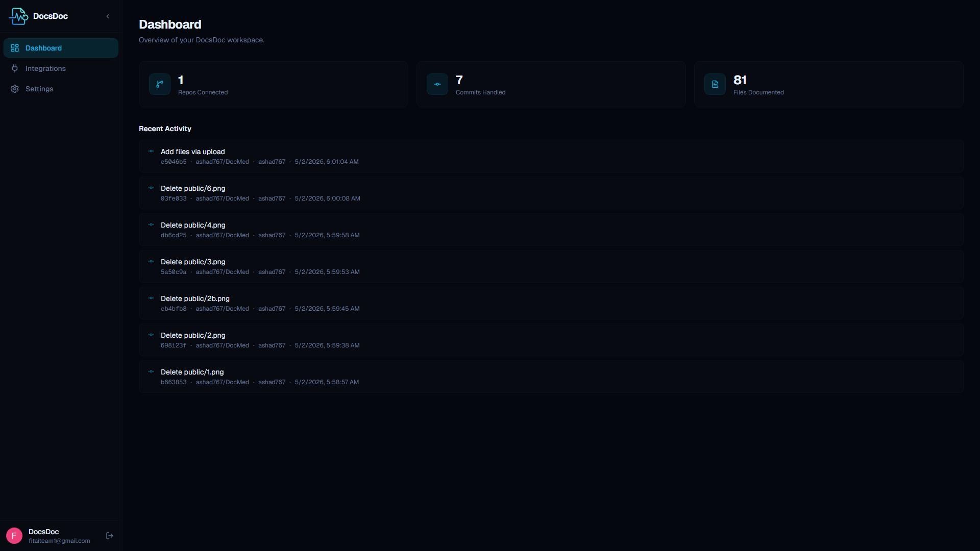The width and height of the screenshot is (980, 551).
Task: Click commit hash cb4bfb8
Action: [x=174, y=309]
